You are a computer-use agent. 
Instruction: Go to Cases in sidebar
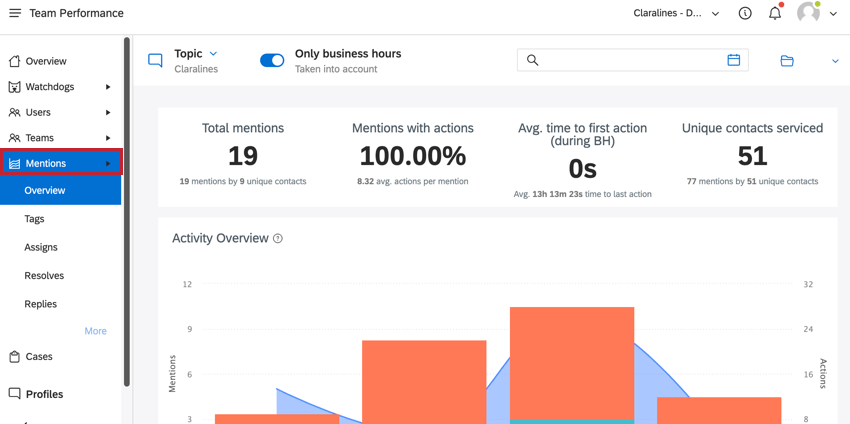39,357
